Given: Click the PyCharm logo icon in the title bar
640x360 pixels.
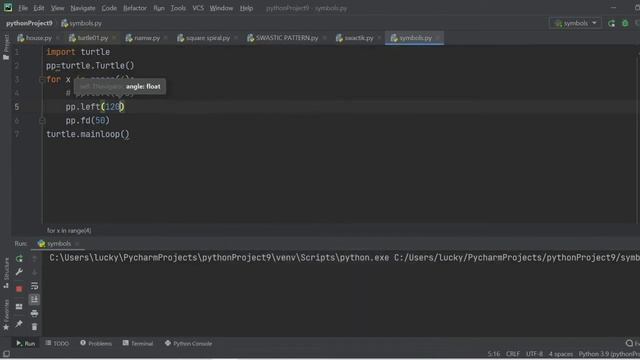Looking at the screenshot, I should pos(8,7).
